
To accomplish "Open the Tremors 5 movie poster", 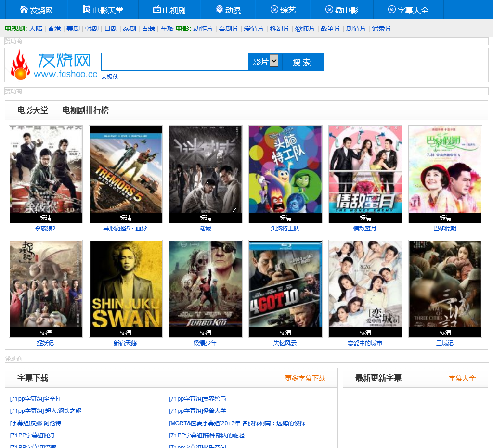I will point(126,174).
